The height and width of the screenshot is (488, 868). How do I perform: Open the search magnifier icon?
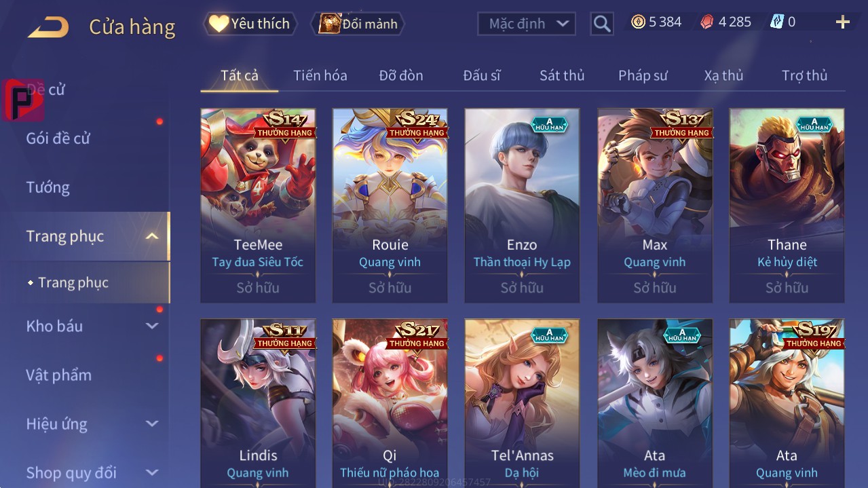click(x=602, y=24)
